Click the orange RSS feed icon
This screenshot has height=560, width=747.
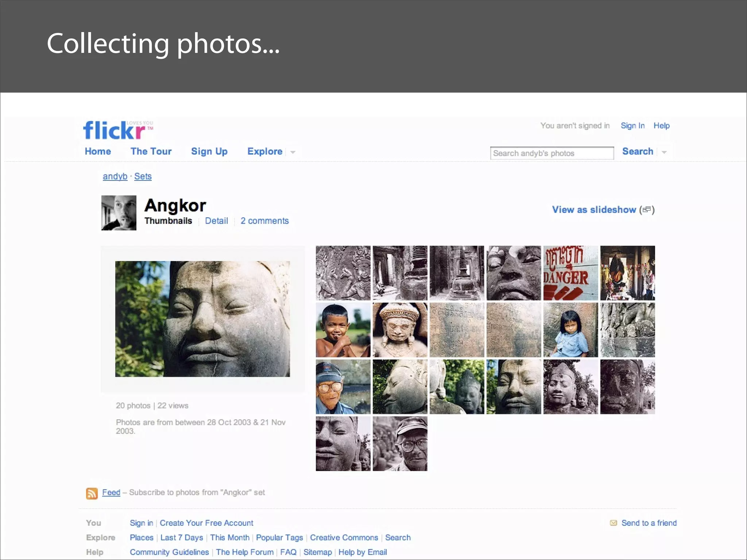pyautogui.click(x=92, y=493)
